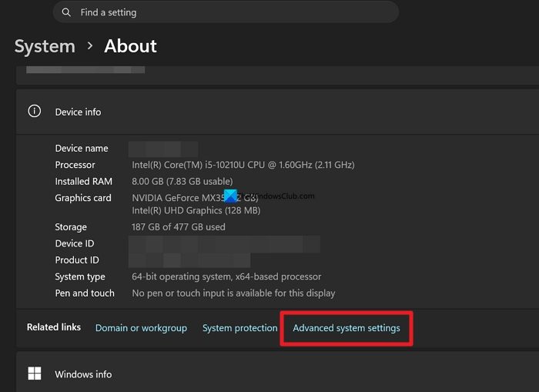Select the 187 GB of 477 GB used value

[x=179, y=227]
